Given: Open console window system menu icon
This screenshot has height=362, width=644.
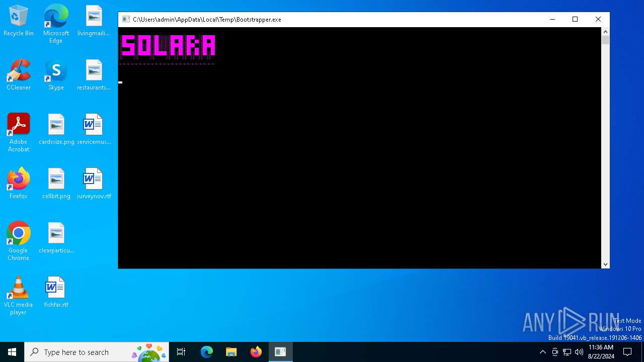Looking at the screenshot, I should tap(126, 20).
